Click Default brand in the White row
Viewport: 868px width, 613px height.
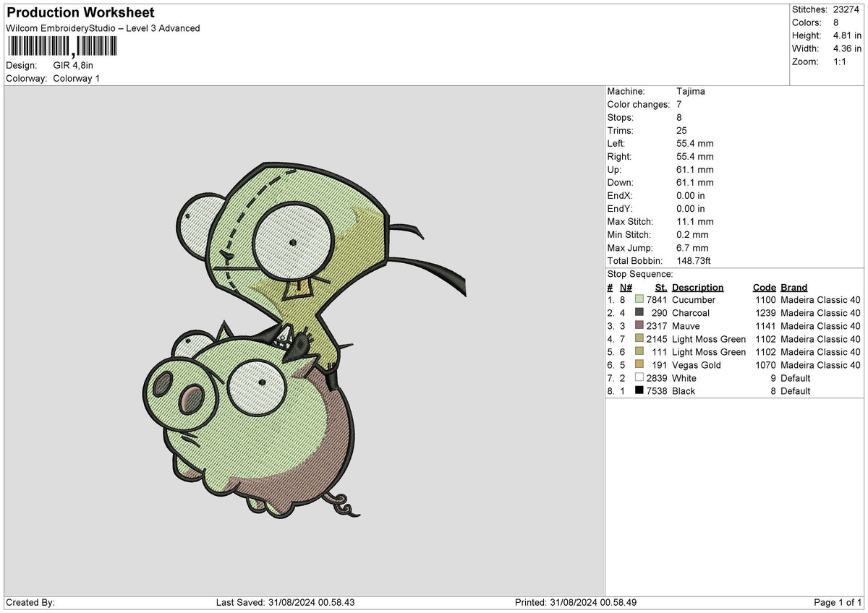pos(796,377)
